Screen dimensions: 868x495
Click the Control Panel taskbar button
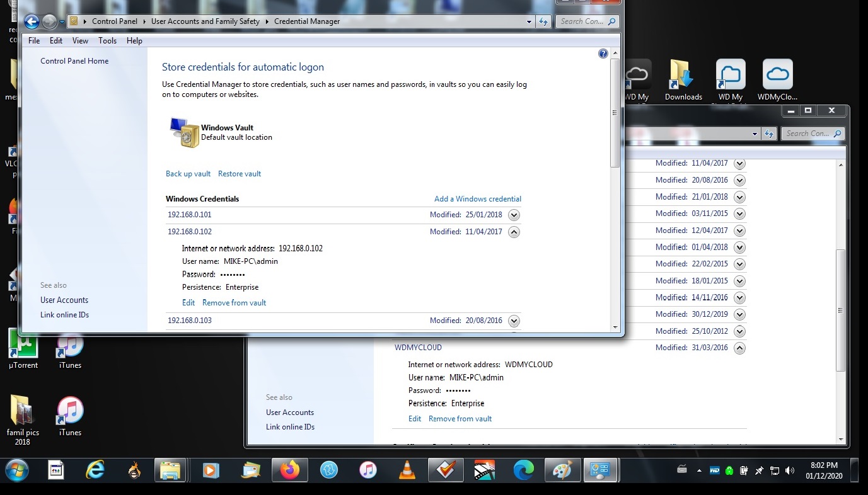pos(601,470)
